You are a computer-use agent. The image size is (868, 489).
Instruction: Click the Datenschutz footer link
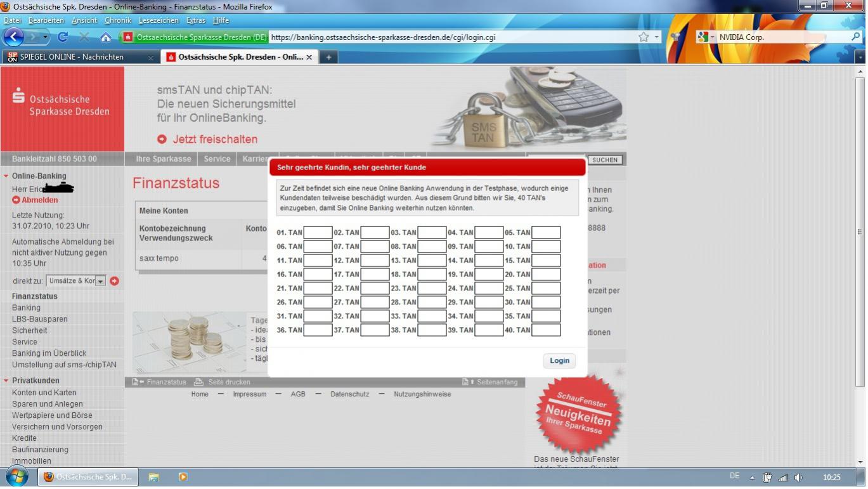point(349,394)
